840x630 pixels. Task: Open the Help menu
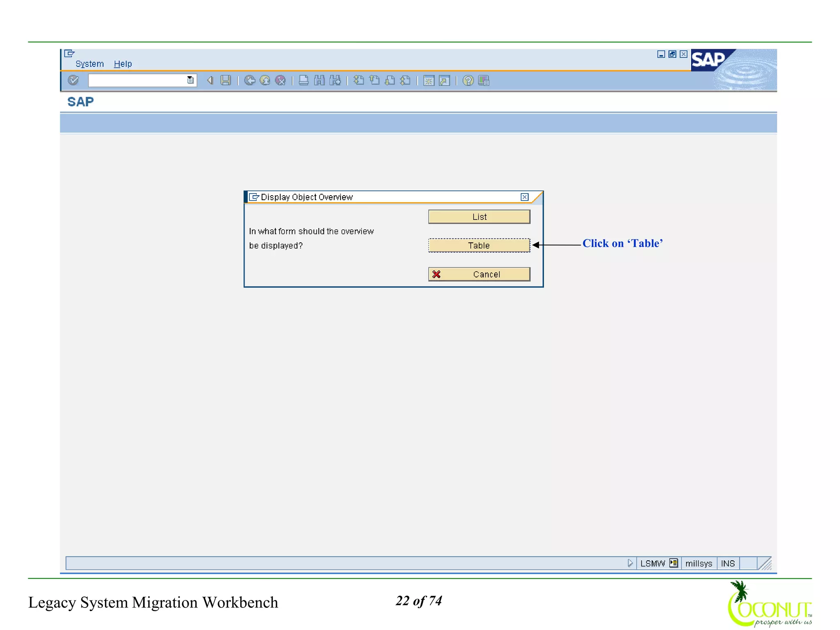point(123,64)
